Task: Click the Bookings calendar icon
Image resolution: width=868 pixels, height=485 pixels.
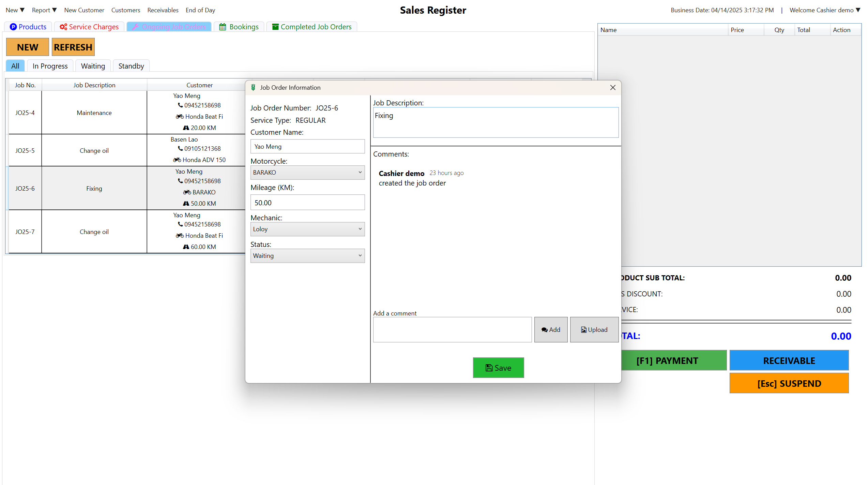Action: coord(223,27)
